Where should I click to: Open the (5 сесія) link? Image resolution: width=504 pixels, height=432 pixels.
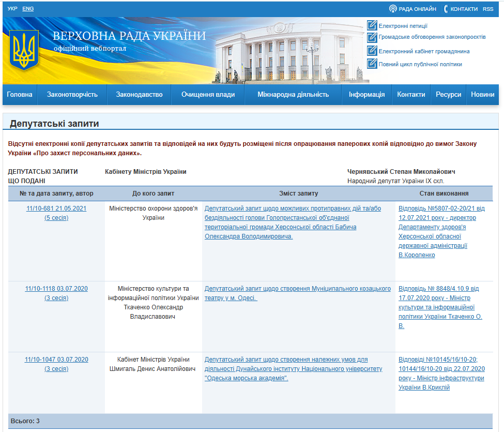pyautogui.click(x=56, y=218)
